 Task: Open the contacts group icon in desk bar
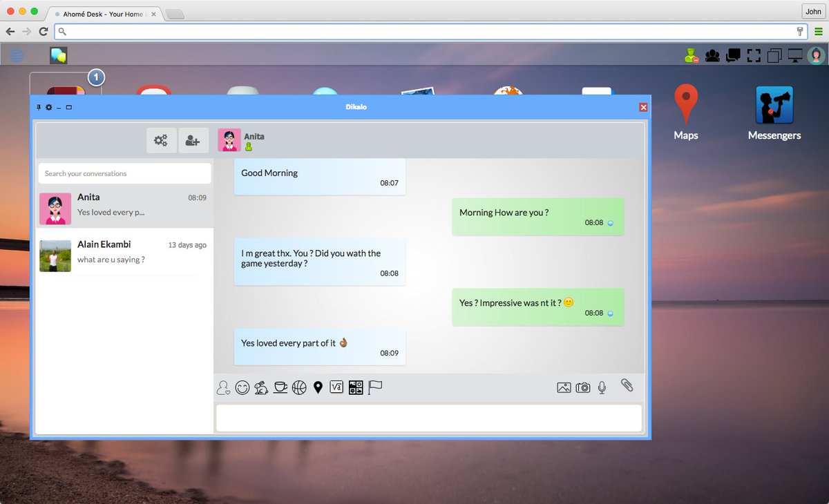point(712,55)
